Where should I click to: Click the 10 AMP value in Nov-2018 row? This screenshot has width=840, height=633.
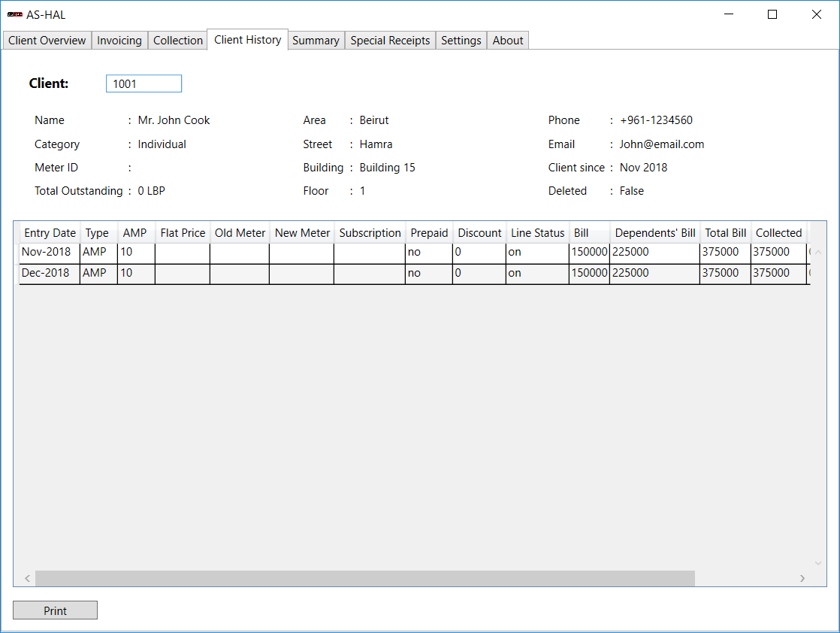pos(136,252)
